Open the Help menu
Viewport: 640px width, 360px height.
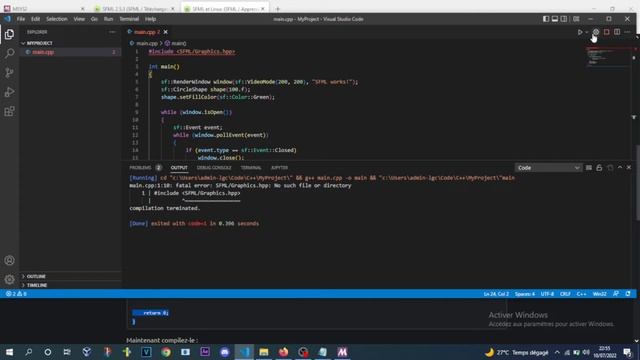pyautogui.click(x=150, y=19)
